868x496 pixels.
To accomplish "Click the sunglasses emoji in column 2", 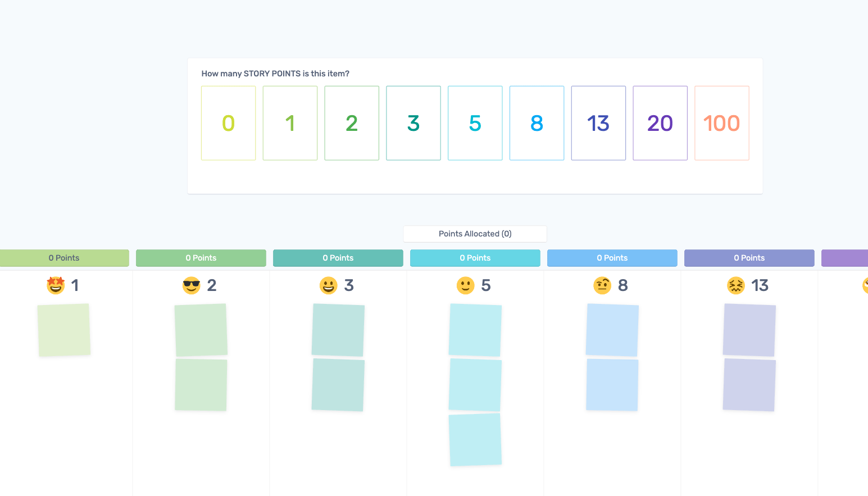I will click(192, 285).
